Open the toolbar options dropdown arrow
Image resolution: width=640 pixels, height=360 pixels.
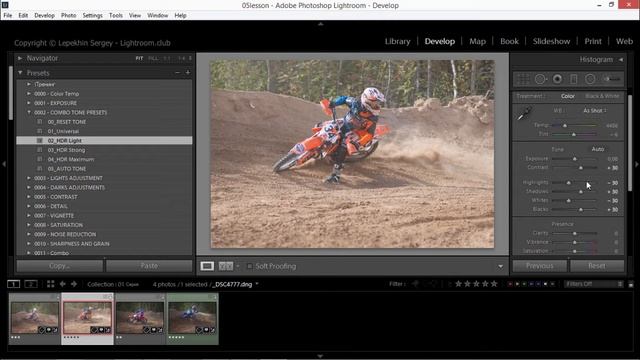500,266
